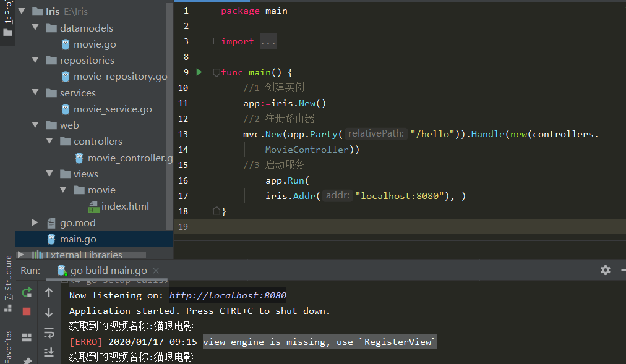This screenshot has height=364, width=626.
Task: Open Run panel settings gear
Action: [x=605, y=270]
